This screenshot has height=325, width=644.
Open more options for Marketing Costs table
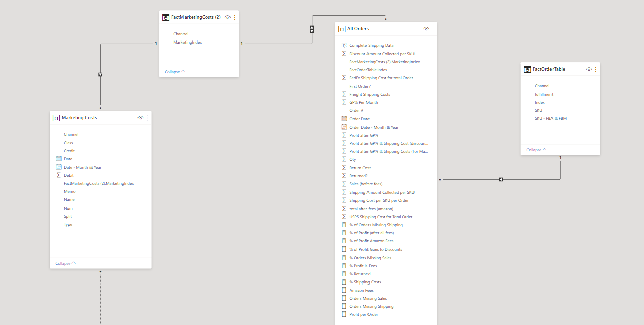(147, 118)
